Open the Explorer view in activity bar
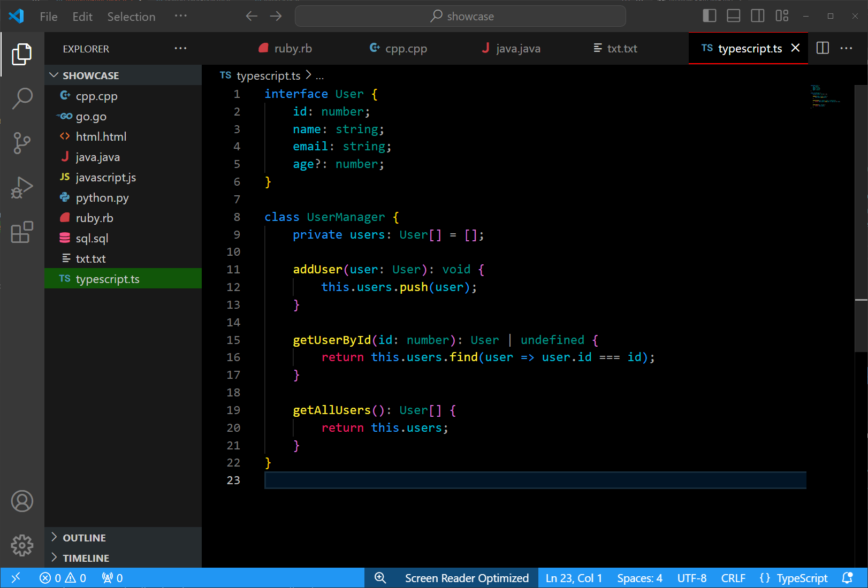This screenshot has height=588, width=868. 22,54
